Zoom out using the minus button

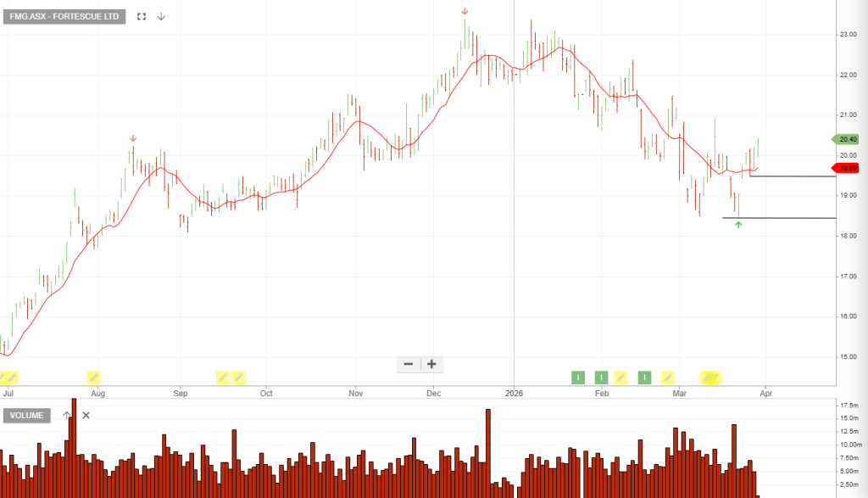pos(409,364)
